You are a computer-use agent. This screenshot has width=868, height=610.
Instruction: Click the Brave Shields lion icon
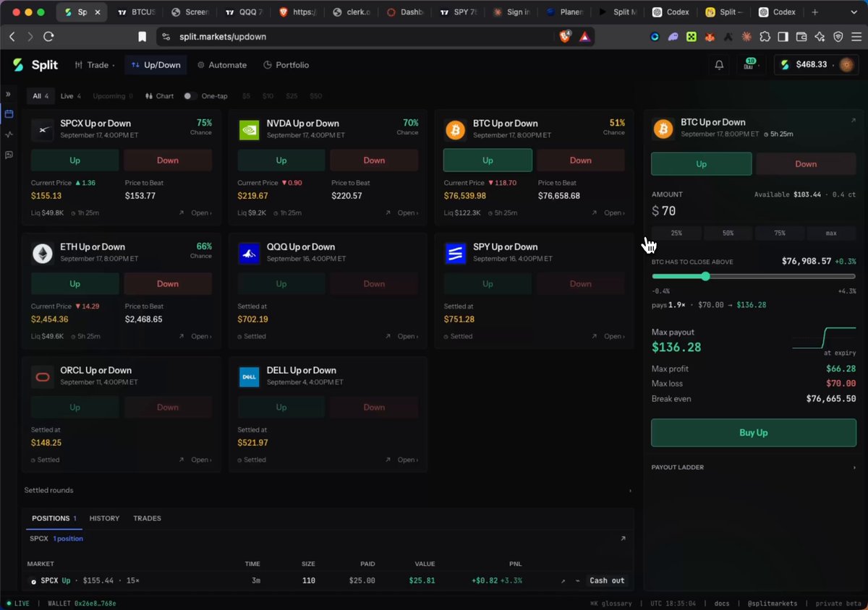tap(565, 37)
